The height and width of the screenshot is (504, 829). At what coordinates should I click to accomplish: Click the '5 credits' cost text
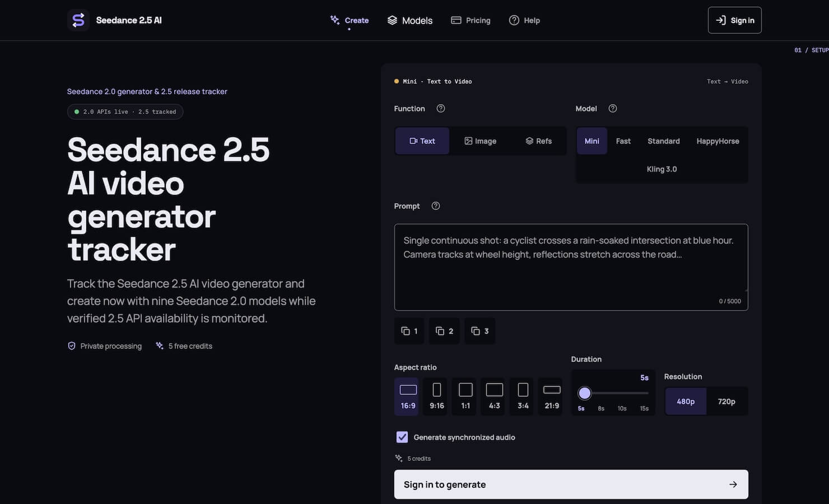tap(419, 459)
